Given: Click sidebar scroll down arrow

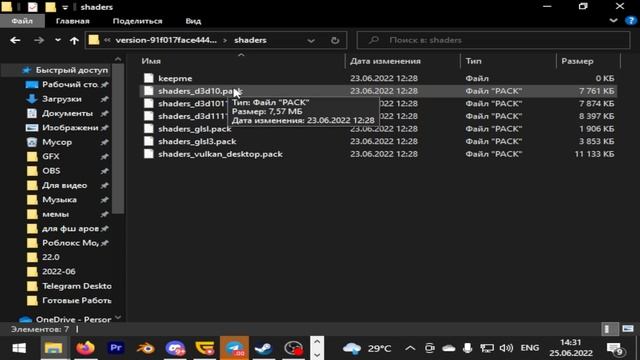Looking at the screenshot, I should point(118,317).
